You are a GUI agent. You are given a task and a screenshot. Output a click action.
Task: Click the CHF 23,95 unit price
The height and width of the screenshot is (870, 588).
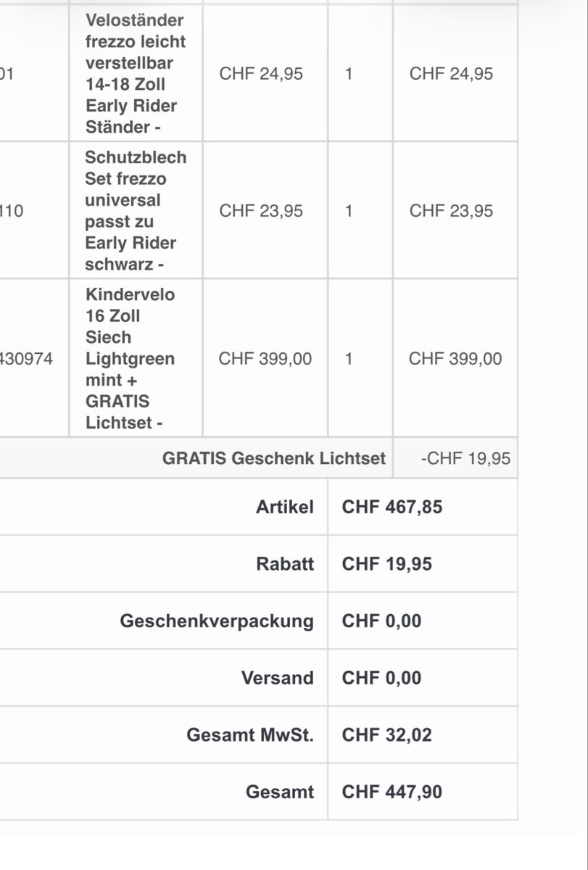(261, 210)
